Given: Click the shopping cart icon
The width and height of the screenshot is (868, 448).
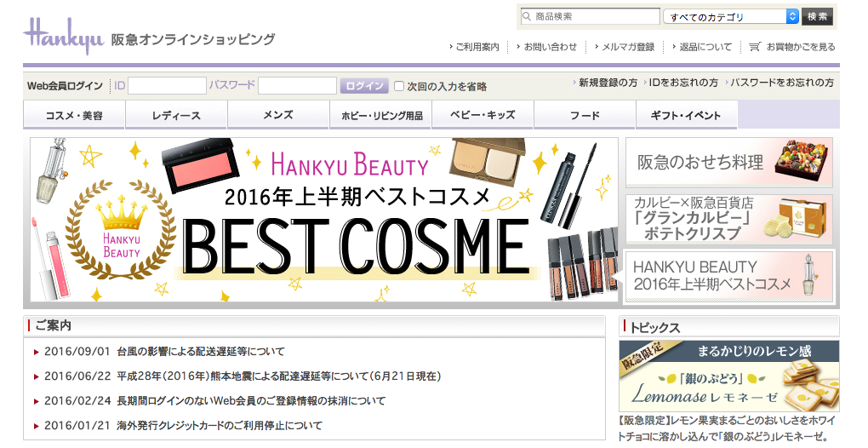Looking at the screenshot, I should tap(754, 47).
